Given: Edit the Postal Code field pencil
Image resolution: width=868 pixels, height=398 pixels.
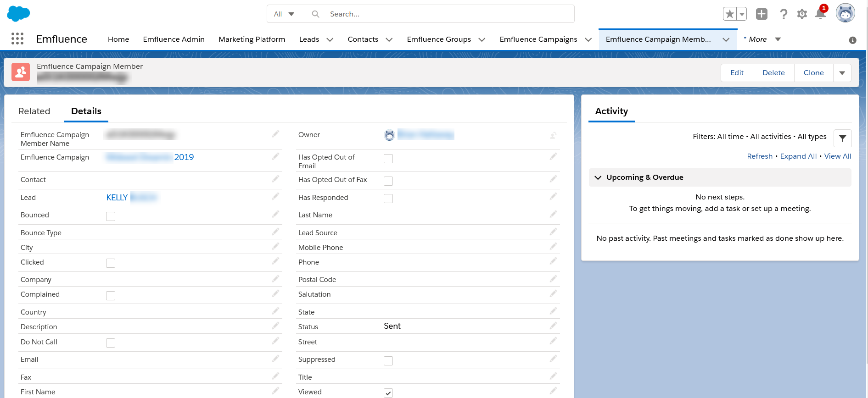Looking at the screenshot, I should [x=553, y=279].
